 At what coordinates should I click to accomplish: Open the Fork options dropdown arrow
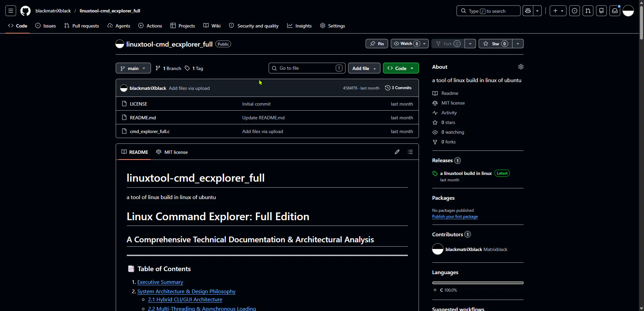(x=470, y=44)
